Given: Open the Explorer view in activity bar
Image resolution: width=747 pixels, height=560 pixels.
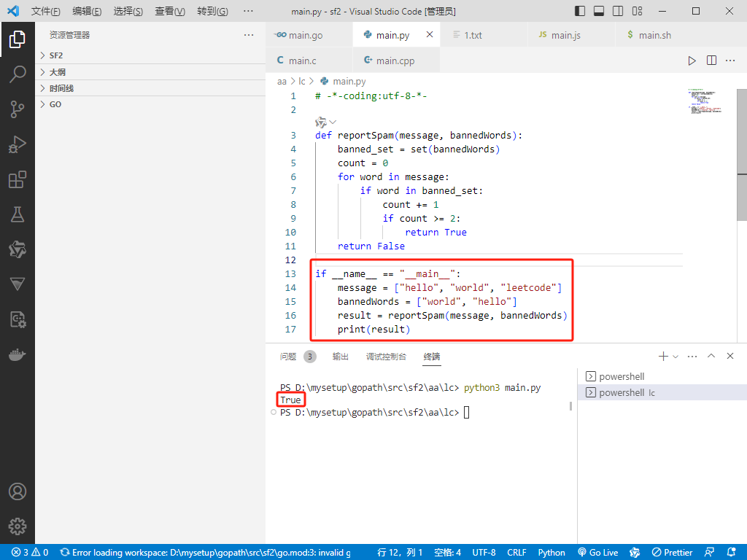Looking at the screenshot, I should pyautogui.click(x=18, y=39).
